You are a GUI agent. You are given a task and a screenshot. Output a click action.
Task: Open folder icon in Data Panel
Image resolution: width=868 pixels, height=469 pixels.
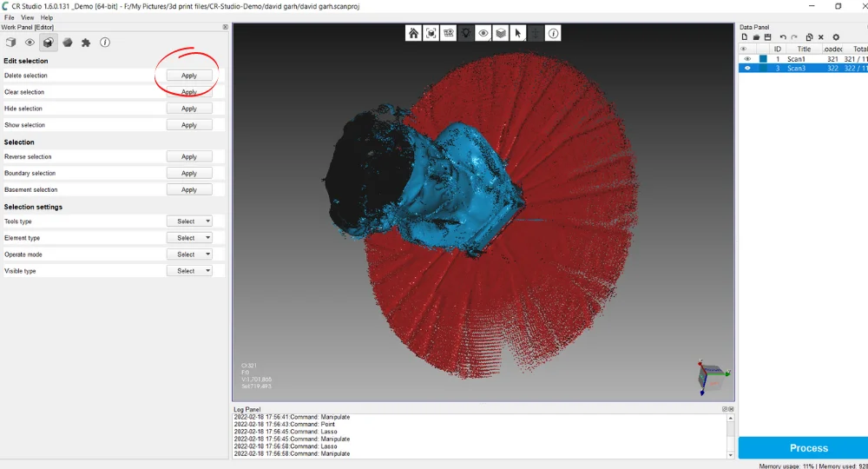(x=756, y=37)
